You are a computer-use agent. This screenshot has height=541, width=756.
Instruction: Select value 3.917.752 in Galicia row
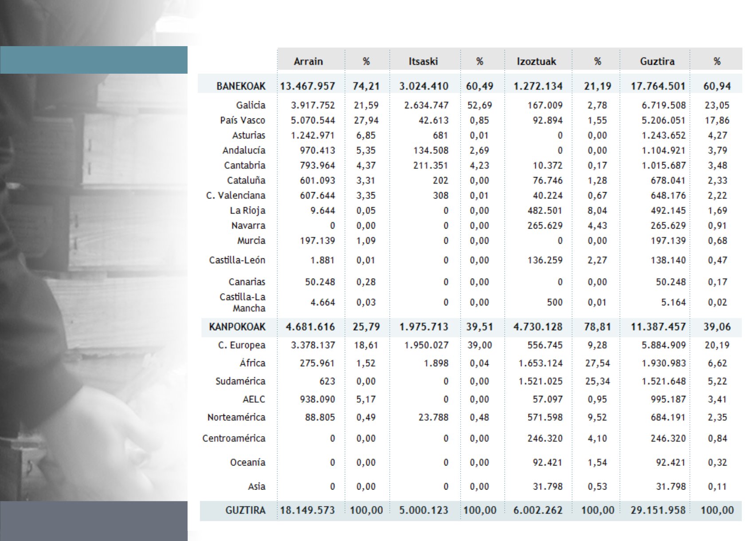click(x=313, y=105)
